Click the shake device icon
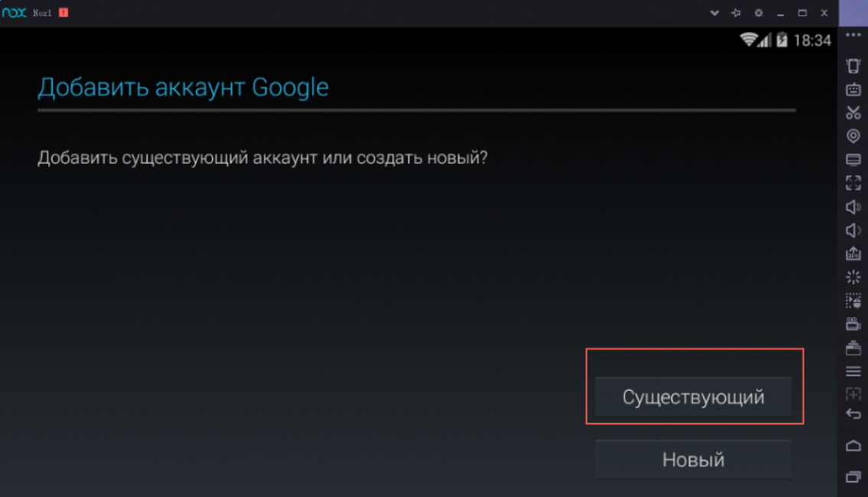 pos(853,66)
